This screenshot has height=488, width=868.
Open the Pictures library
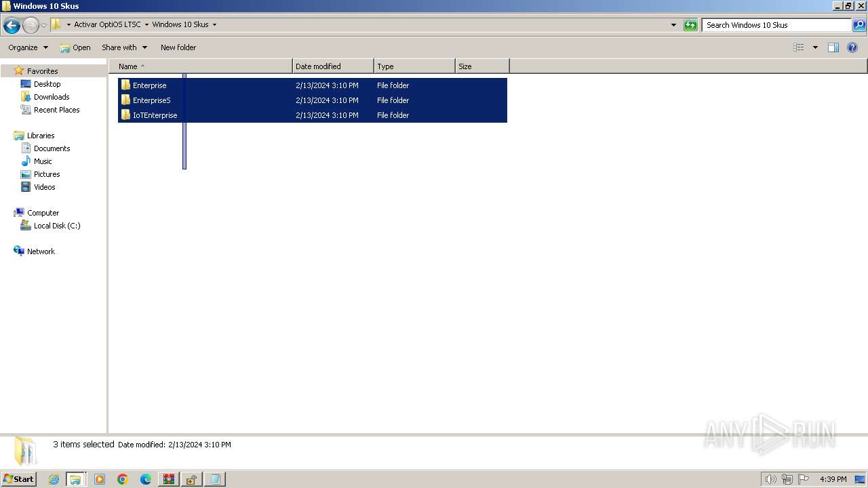pyautogui.click(x=47, y=174)
